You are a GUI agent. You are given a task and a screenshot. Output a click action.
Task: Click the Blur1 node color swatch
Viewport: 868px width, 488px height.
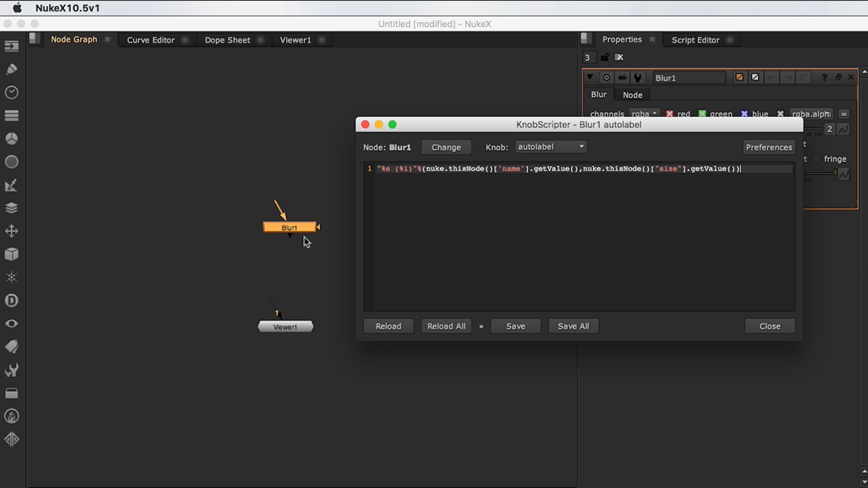click(x=739, y=77)
